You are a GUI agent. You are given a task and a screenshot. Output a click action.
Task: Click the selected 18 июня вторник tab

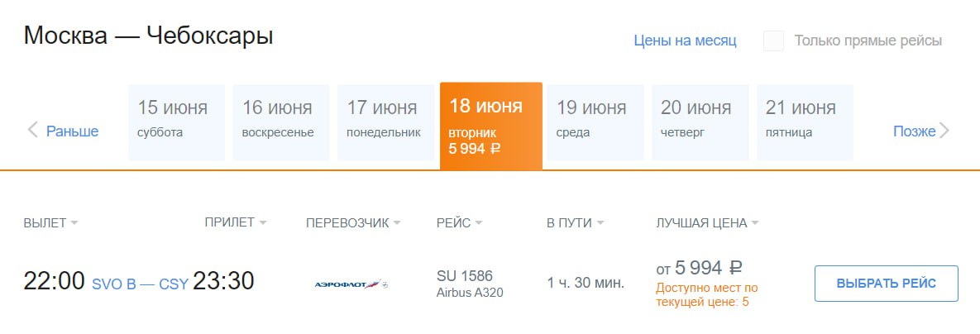pyautogui.click(x=490, y=126)
